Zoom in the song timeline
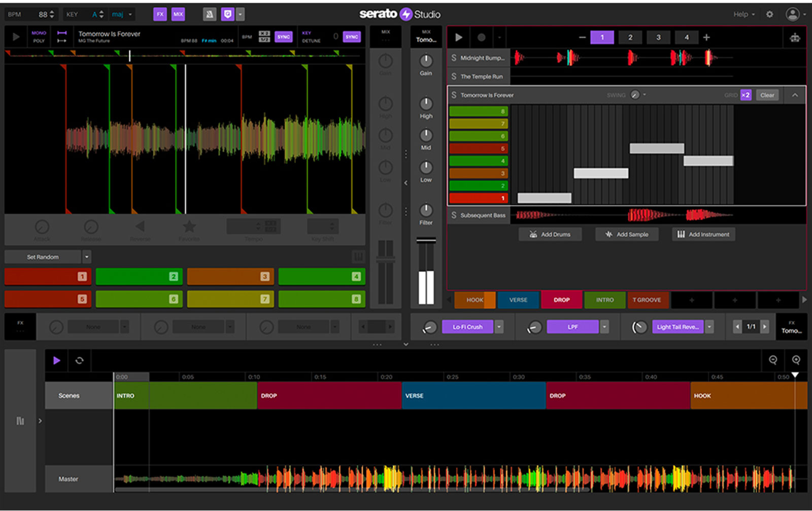This screenshot has height=511, width=812. [796, 360]
